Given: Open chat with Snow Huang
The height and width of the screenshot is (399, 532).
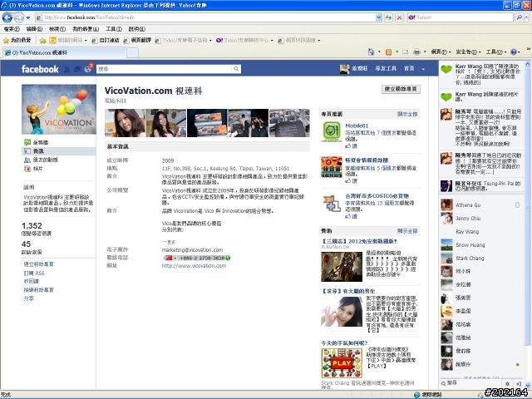Looking at the screenshot, I should tap(481, 245).
